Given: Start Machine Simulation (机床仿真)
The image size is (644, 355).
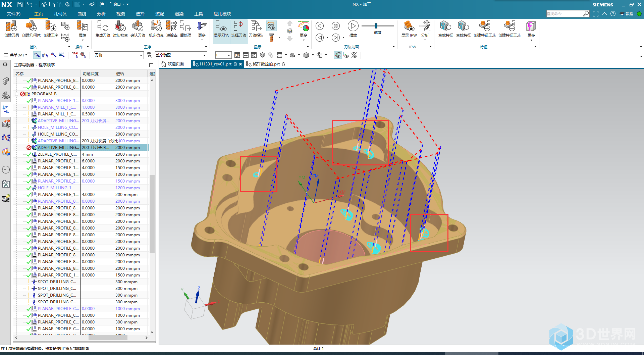Looking at the screenshot, I should (x=156, y=28).
